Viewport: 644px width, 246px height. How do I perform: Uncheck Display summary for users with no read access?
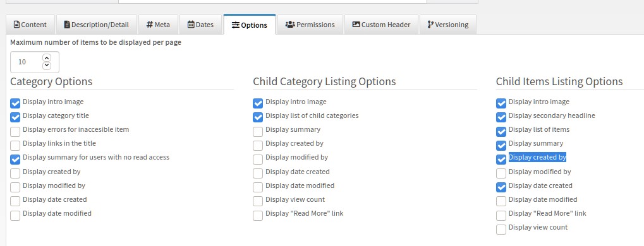15,159
